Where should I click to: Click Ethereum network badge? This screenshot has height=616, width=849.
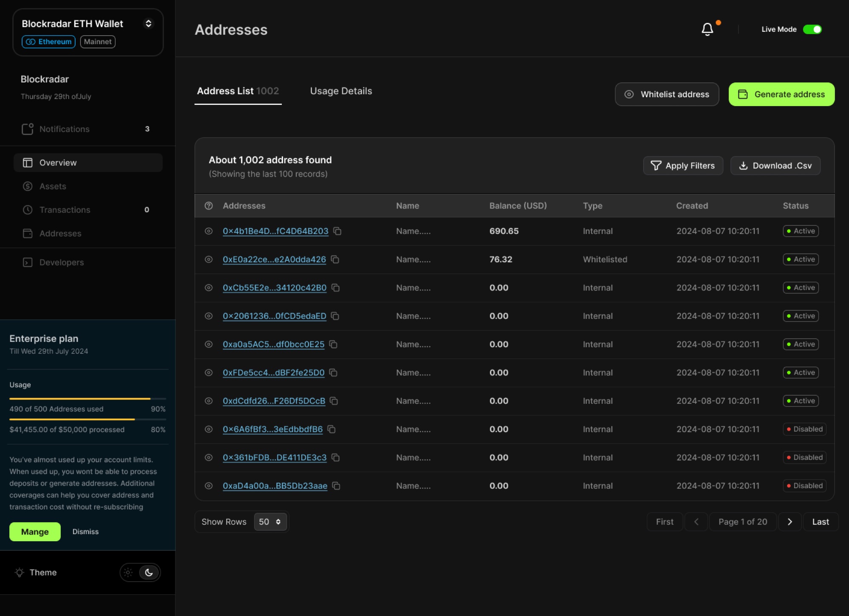[48, 42]
